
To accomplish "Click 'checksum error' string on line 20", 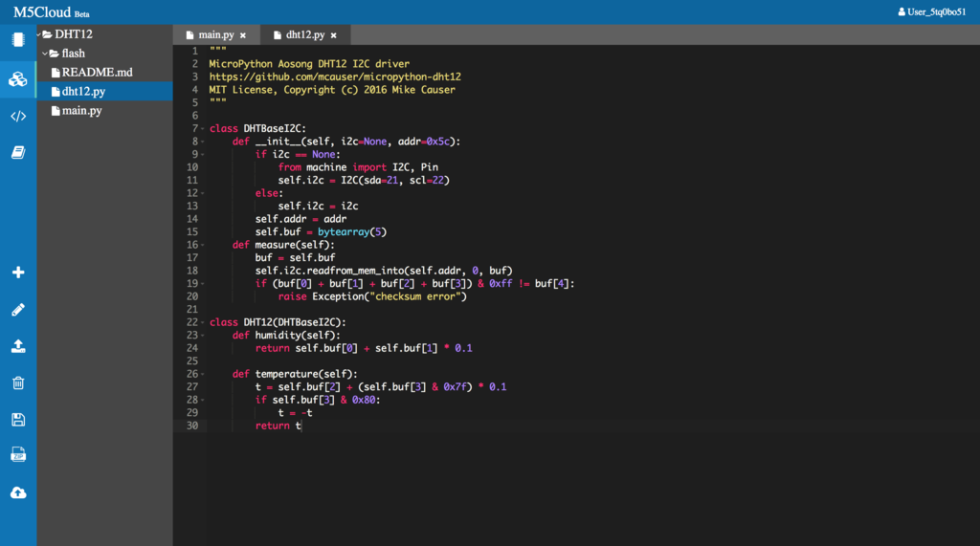I will [415, 296].
